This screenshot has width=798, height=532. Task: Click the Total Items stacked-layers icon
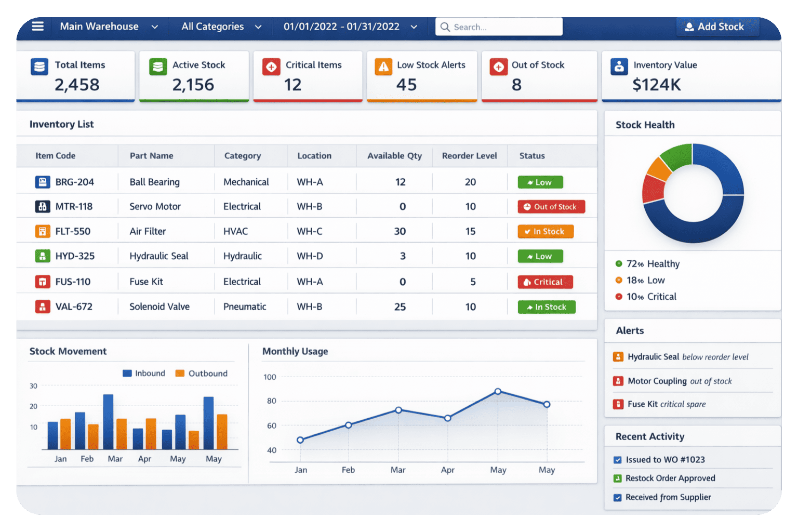[x=39, y=66]
